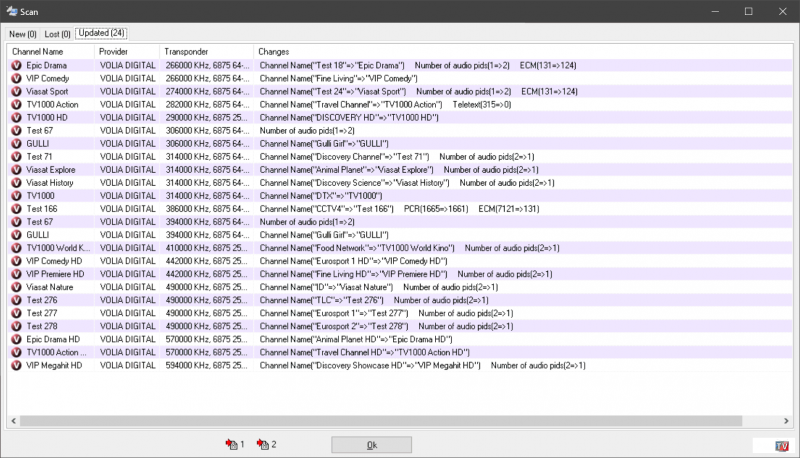Sort by the Channel Name column header

(50, 51)
